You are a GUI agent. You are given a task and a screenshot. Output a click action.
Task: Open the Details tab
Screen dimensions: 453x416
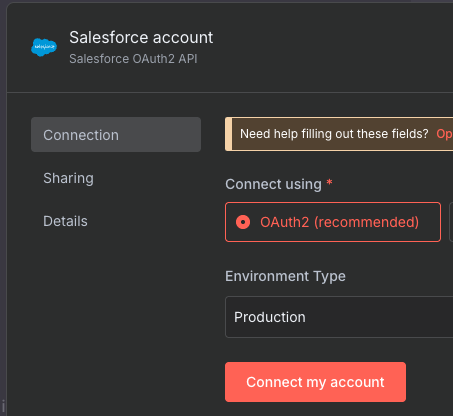[x=65, y=221]
